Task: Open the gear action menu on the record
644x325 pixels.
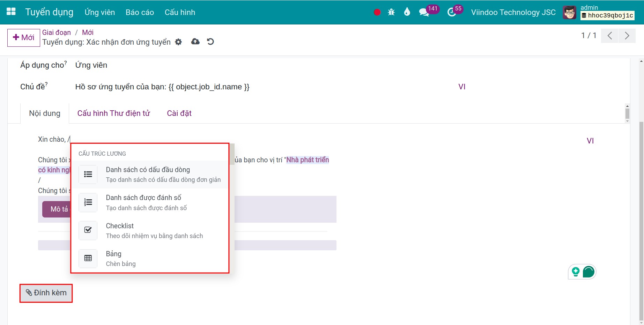Action: (178, 42)
